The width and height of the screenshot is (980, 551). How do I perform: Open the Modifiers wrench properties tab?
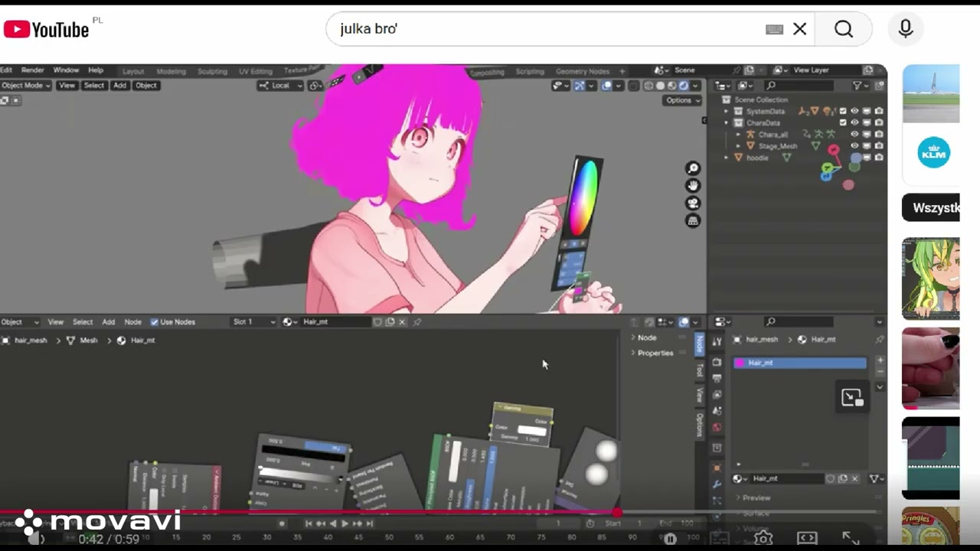pyautogui.click(x=717, y=484)
